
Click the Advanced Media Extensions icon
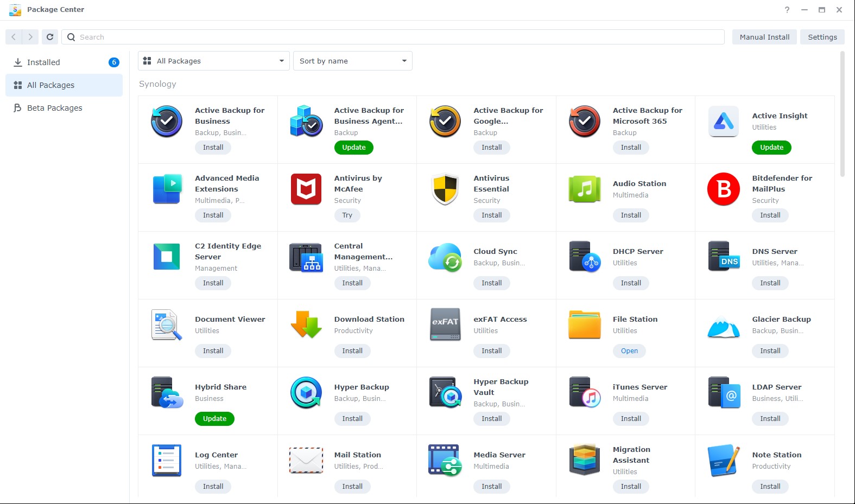[x=167, y=189]
